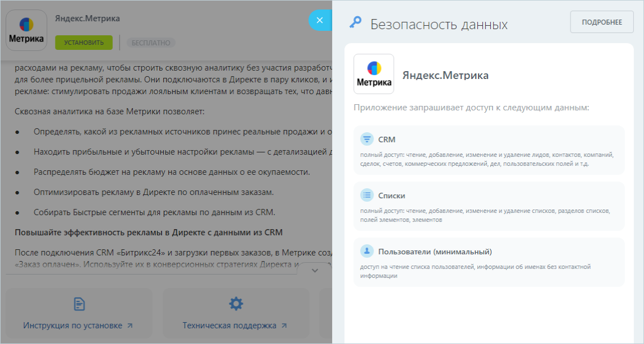644x344 pixels.
Task: Click the text Приложение запрашивает доступ к следующим данным
Action: pos(471,108)
